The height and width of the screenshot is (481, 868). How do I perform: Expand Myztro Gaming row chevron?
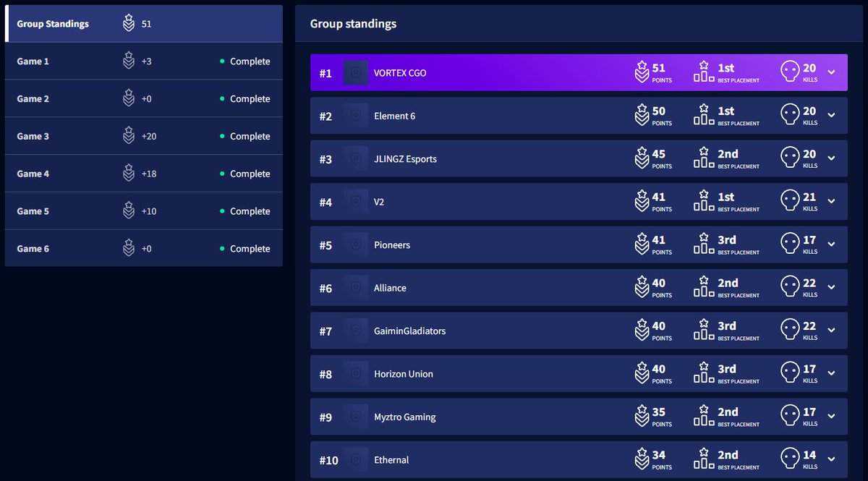[831, 417]
